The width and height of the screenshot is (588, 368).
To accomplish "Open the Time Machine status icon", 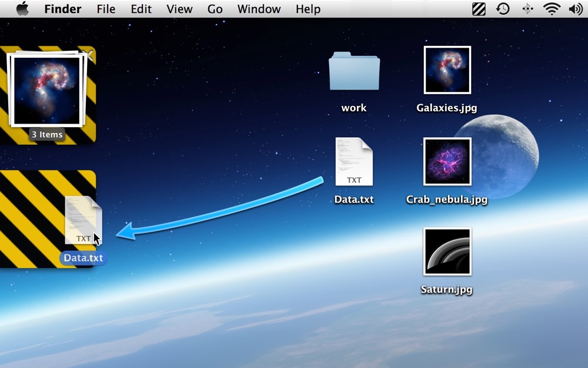I will (x=503, y=9).
